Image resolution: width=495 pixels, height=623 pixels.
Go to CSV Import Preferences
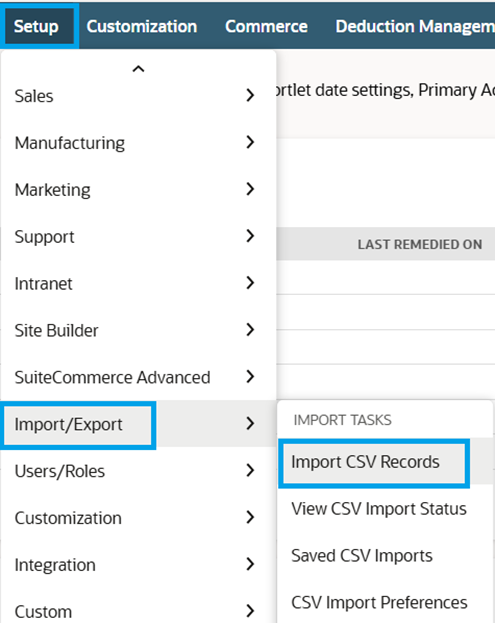click(379, 603)
